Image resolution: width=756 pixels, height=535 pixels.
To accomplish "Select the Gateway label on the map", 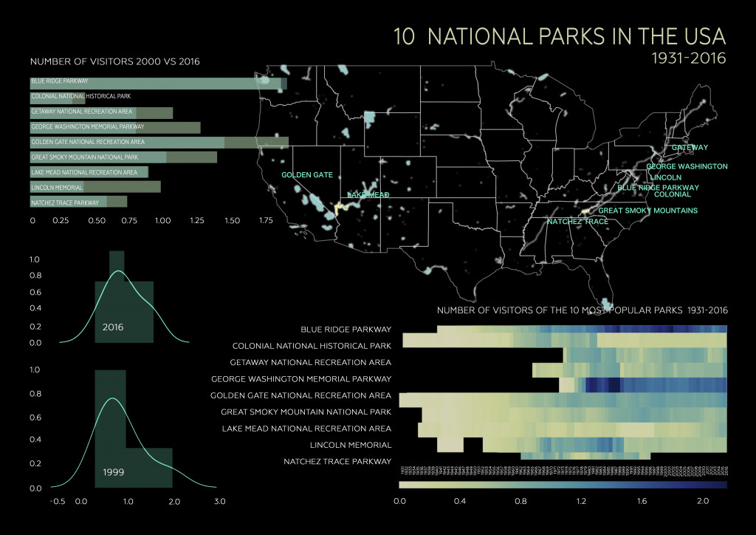I will 690,148.
